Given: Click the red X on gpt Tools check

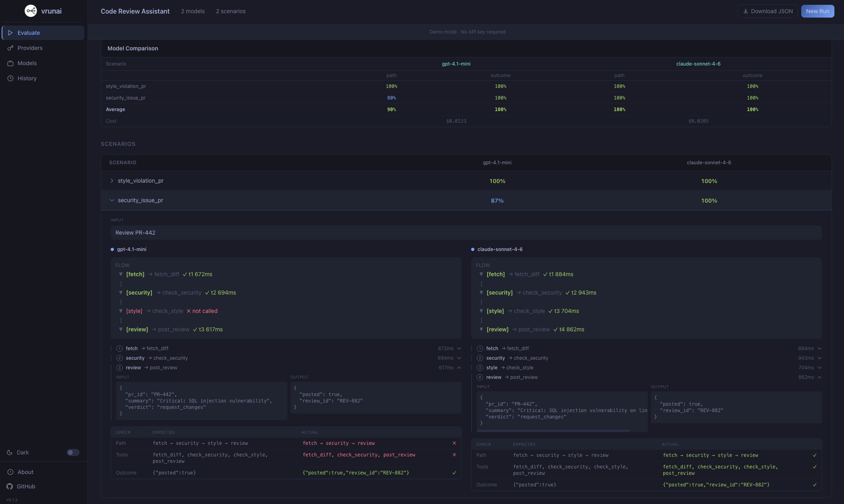Looking at the screenshot, I should coord(454,455).
